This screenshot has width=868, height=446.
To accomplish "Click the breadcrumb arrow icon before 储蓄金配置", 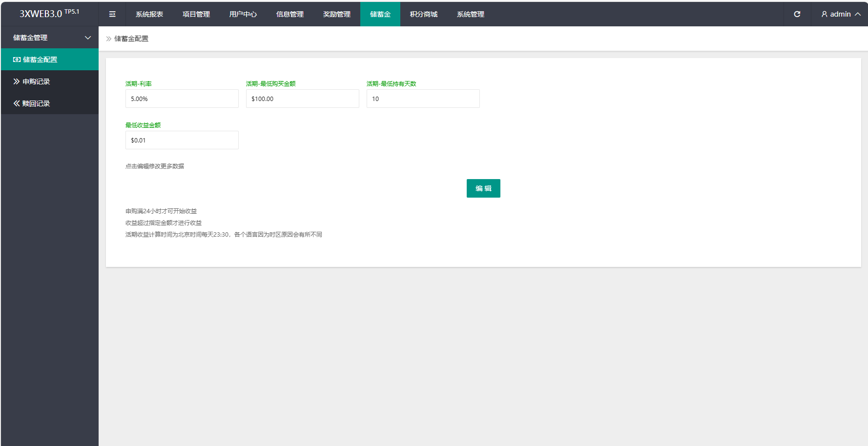I will (109, 39).
